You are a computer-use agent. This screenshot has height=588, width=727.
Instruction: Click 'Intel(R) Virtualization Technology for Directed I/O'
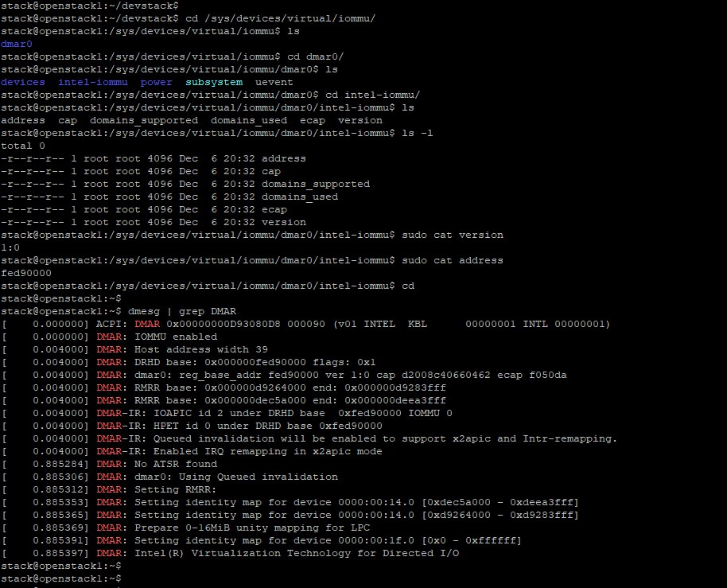point(297,553)
